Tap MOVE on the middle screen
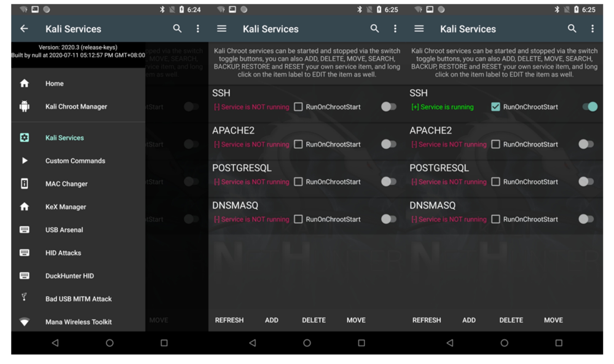 pyautogui.click(x=356, y=320)
